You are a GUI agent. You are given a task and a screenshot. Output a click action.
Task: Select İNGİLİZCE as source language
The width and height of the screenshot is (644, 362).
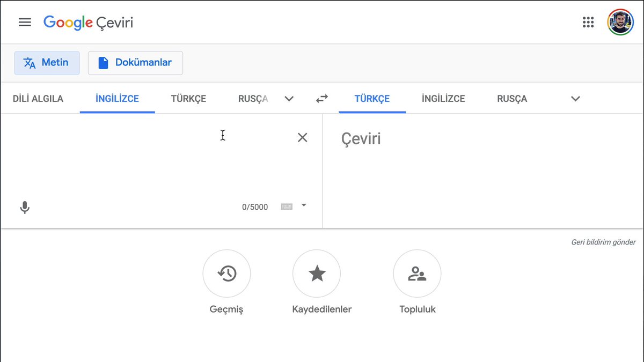coord(118,99)
